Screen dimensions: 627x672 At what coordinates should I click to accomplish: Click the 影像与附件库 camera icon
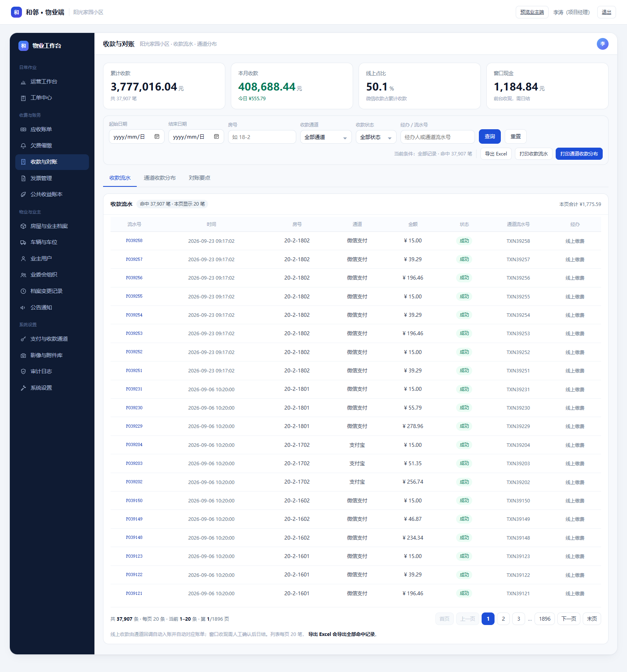pos(23,356)
